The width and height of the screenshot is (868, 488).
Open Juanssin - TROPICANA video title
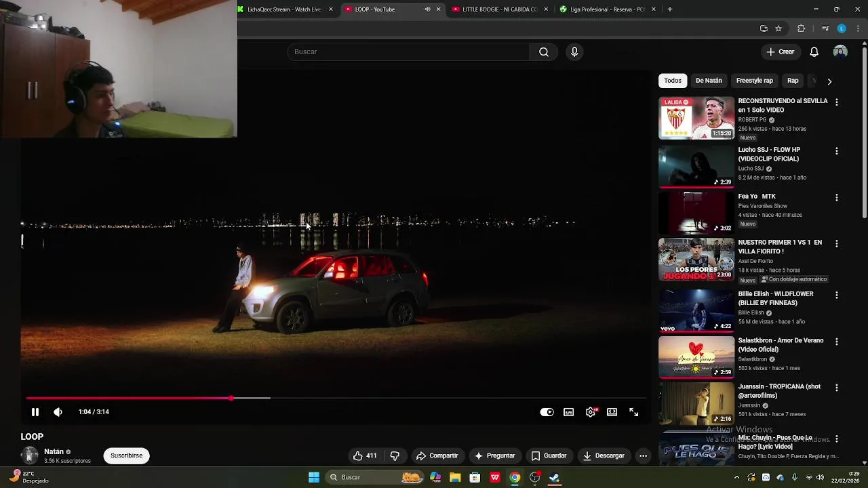(779, 391)
